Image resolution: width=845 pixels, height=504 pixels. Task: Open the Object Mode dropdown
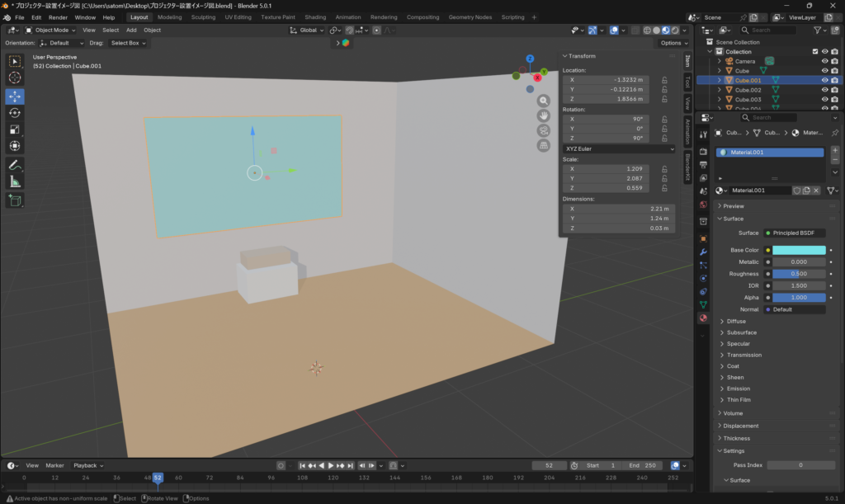pyautogui.click(x=50, y=30)
